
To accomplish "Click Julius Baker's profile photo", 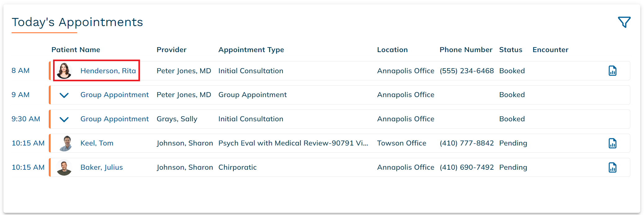I will click(64, 168).
